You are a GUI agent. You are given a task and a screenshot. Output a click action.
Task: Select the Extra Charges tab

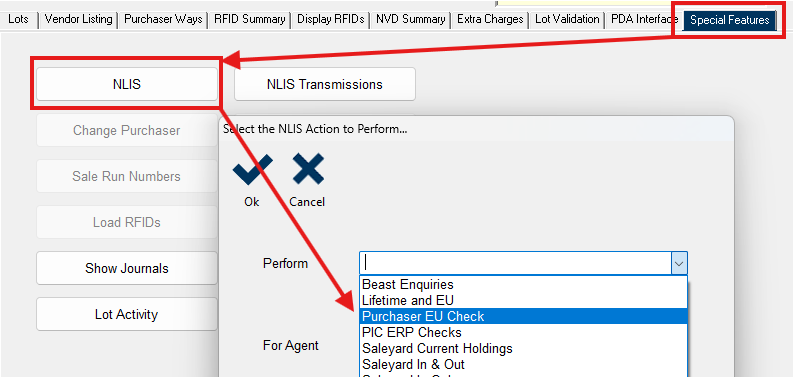[x=490, y=20]
